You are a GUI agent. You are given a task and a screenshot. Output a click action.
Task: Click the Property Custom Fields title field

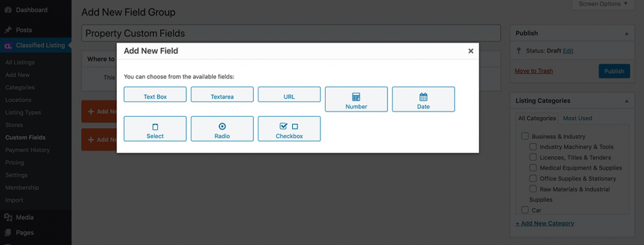(291, 33)
